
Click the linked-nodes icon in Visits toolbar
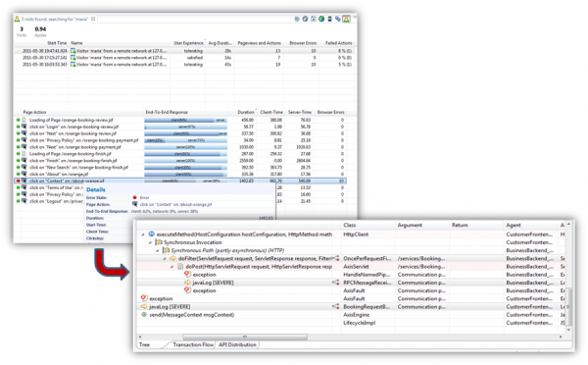click(338, 19)
